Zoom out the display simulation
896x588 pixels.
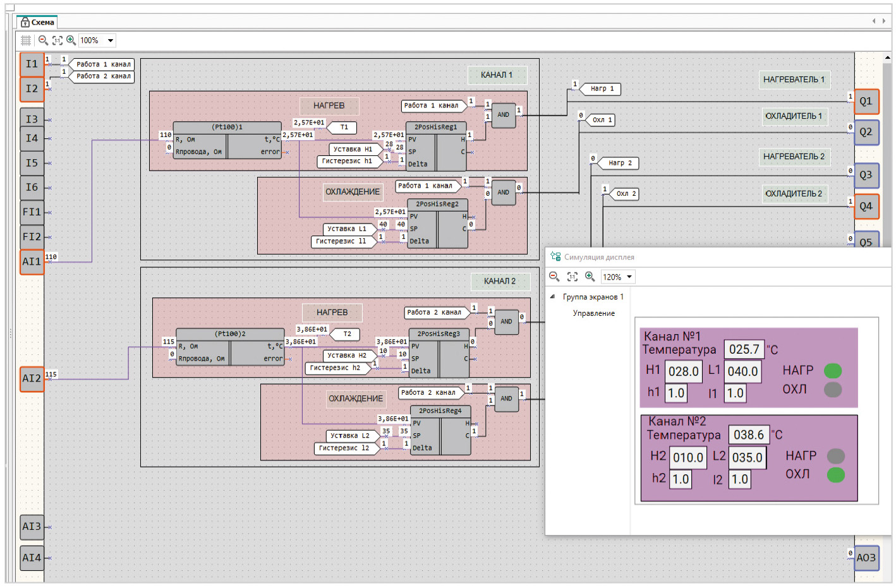coord(554,277)
